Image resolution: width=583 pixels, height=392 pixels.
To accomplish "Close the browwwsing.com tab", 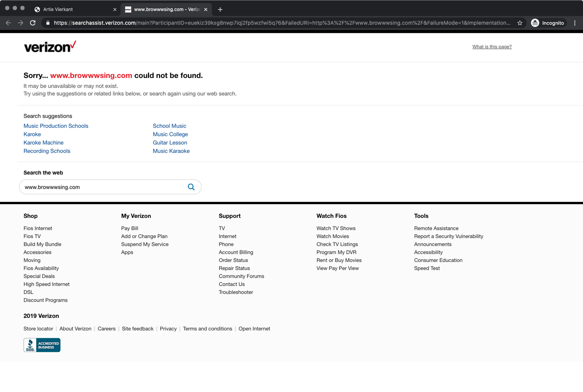I will [206, 9].
